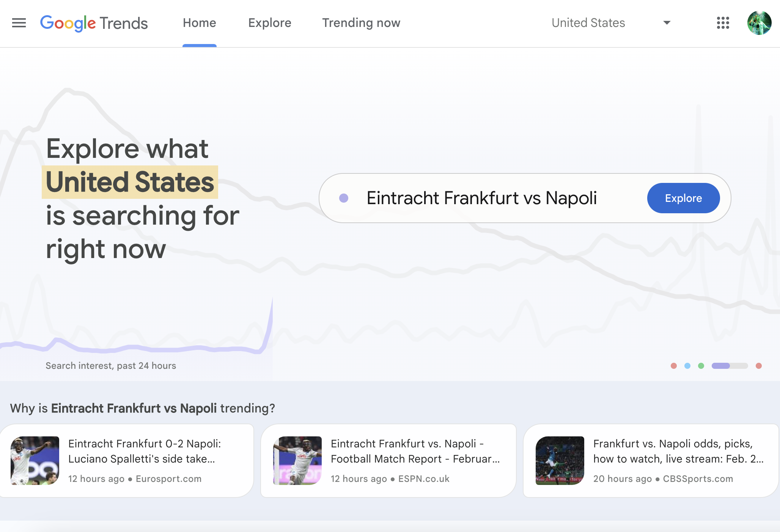Click the Google Trends logo
The image size is (780, 532).
pos(94,23)
